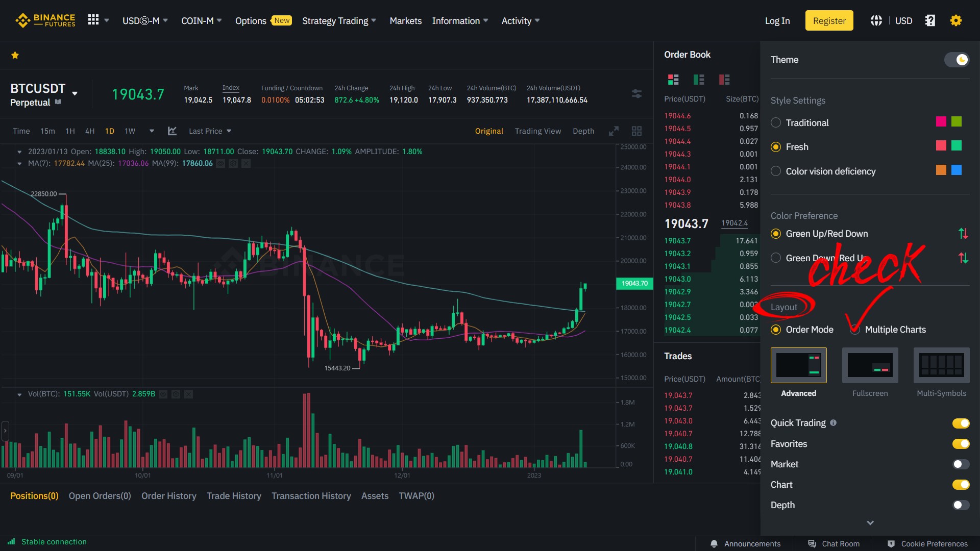The height and width of the screenshot is (551, 980).
Task: Expand the Activity dropdown
Action: pyautogui.click(x=520, y=21)
